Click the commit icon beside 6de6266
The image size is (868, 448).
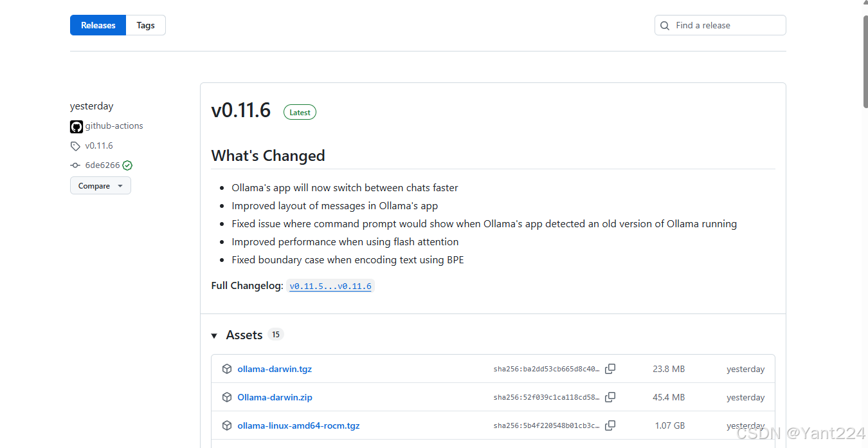pyautogui.click(x=75, y=165)
